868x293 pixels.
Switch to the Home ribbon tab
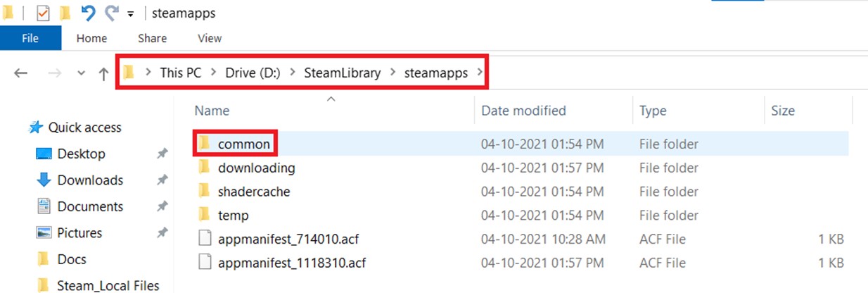(91, 38)
